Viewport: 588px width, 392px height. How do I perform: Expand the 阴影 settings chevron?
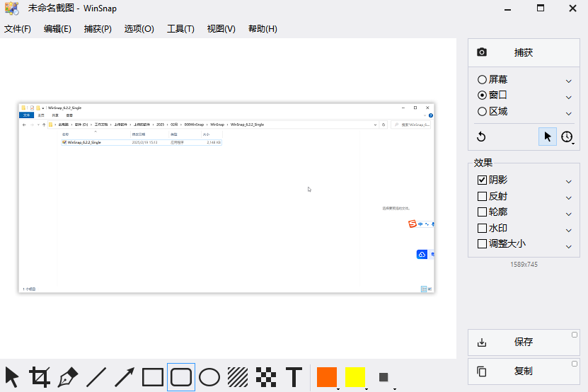click(x=568, y=182)
